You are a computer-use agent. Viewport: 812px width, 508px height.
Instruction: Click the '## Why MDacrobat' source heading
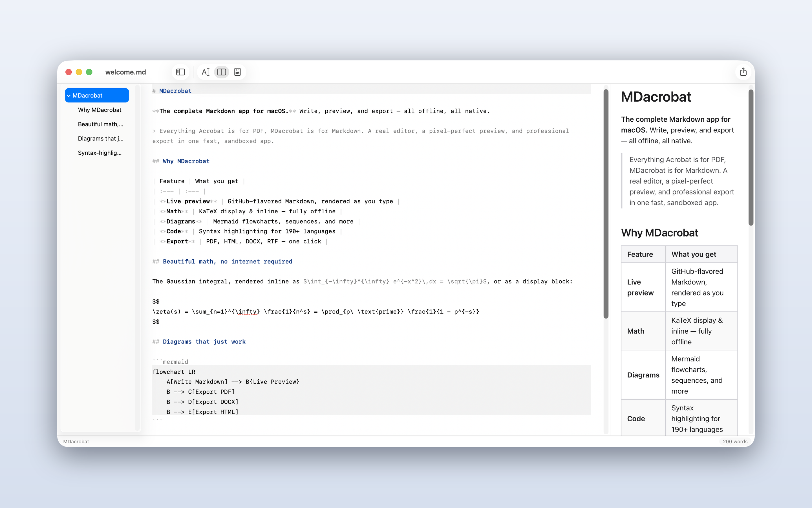[181, 161]
